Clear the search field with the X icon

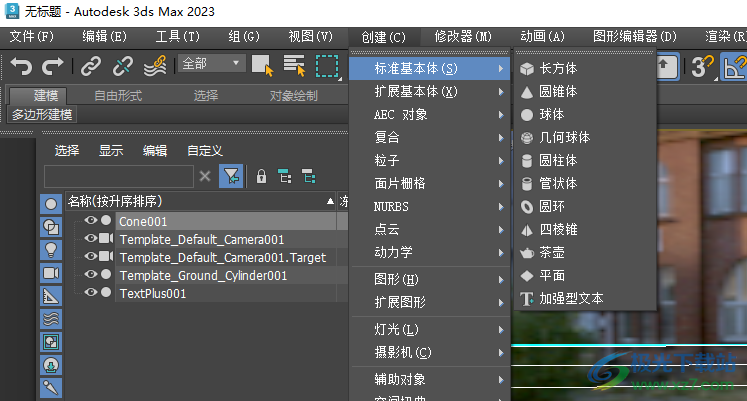pos(205,177)
